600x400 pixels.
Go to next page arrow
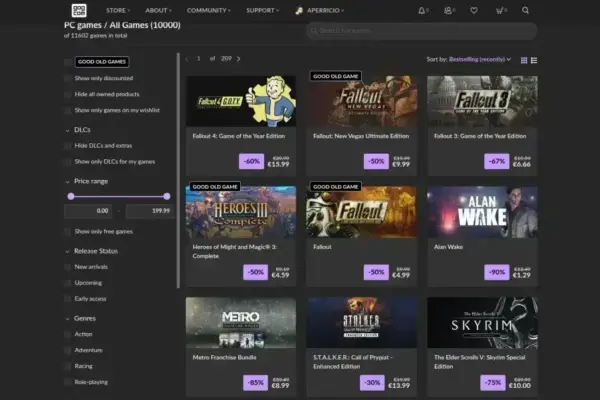point(238,59)
